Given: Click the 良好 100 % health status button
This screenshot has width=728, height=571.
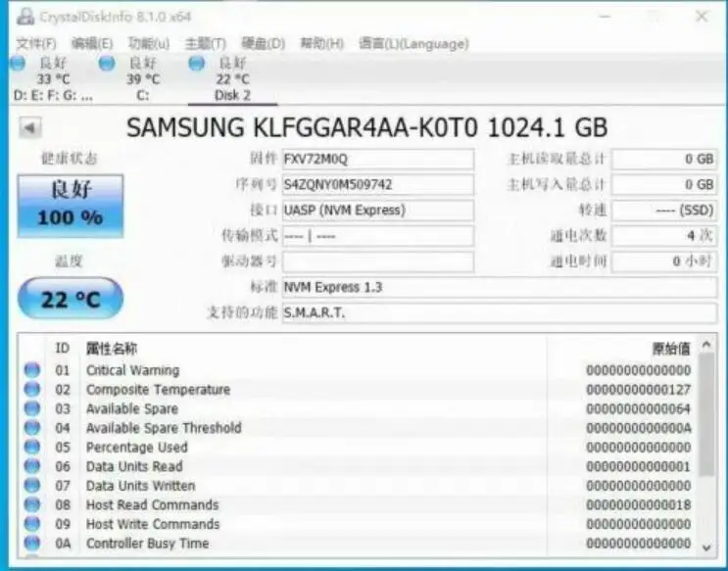Looking at the screenshot, I should pos(71,206).
